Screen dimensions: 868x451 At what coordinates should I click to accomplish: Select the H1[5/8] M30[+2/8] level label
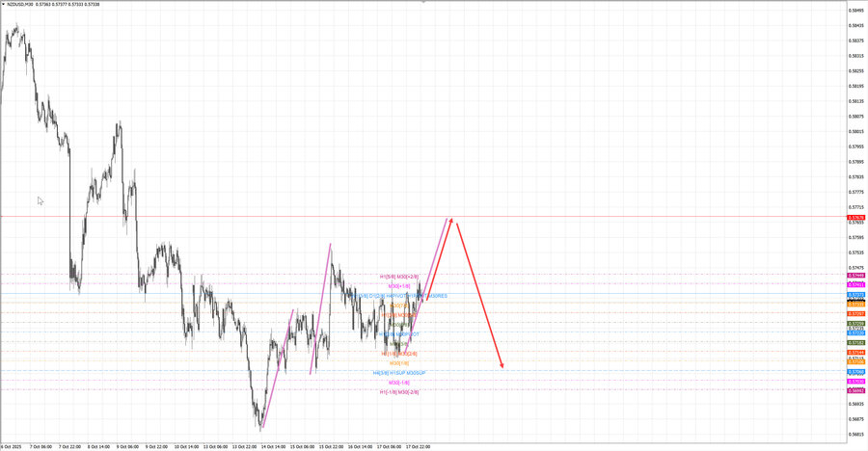click(x=399, y=277)
